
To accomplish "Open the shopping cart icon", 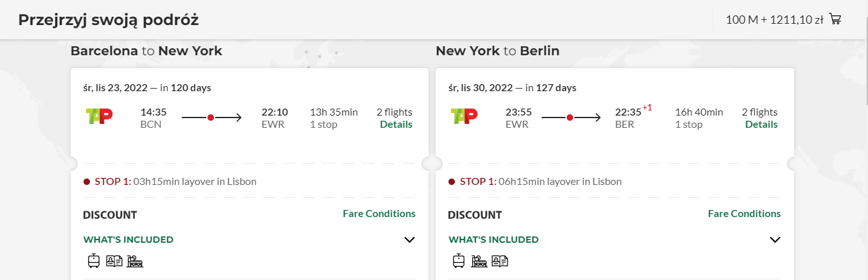I will coord(835,19).
